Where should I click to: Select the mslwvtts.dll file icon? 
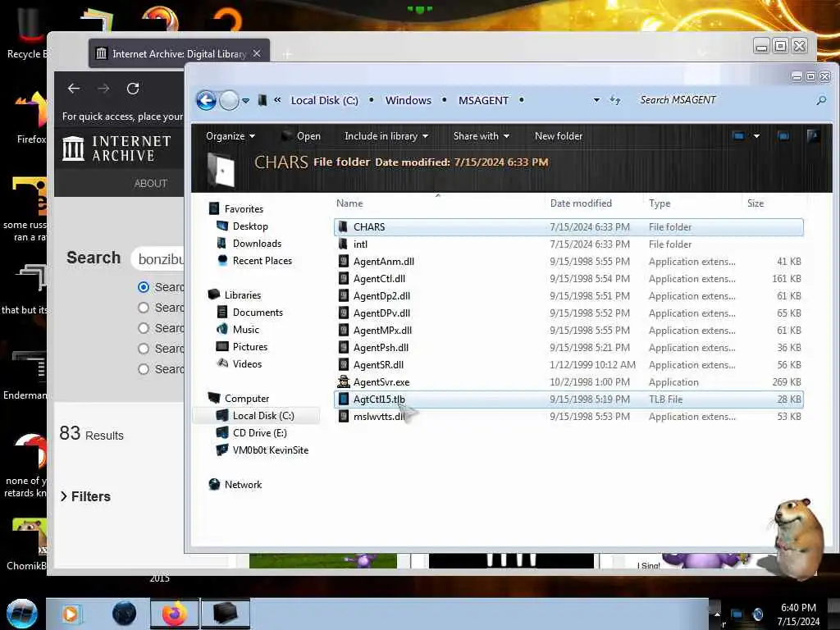coord(344,416)
